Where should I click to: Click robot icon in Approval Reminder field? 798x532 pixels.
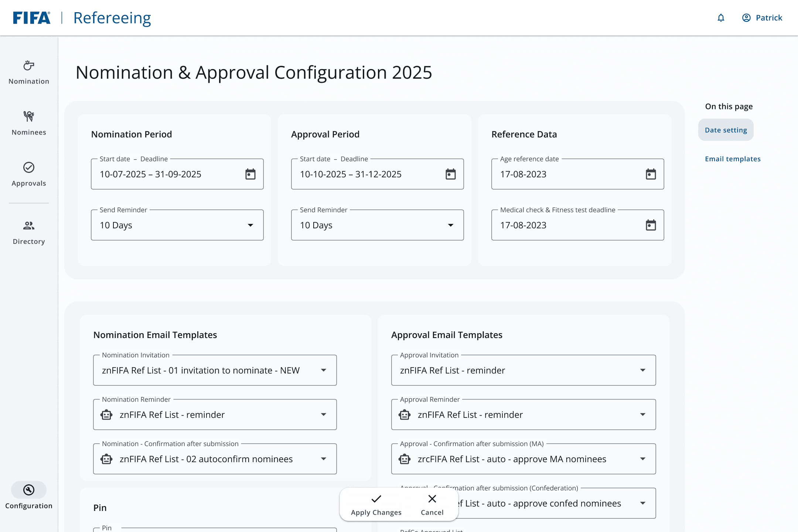[405, 415]
